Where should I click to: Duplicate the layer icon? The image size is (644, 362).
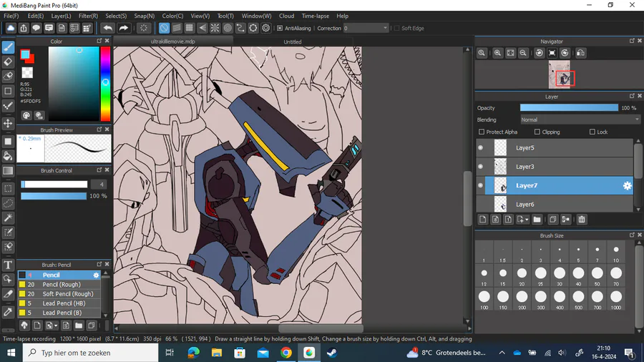pos(553,220)
